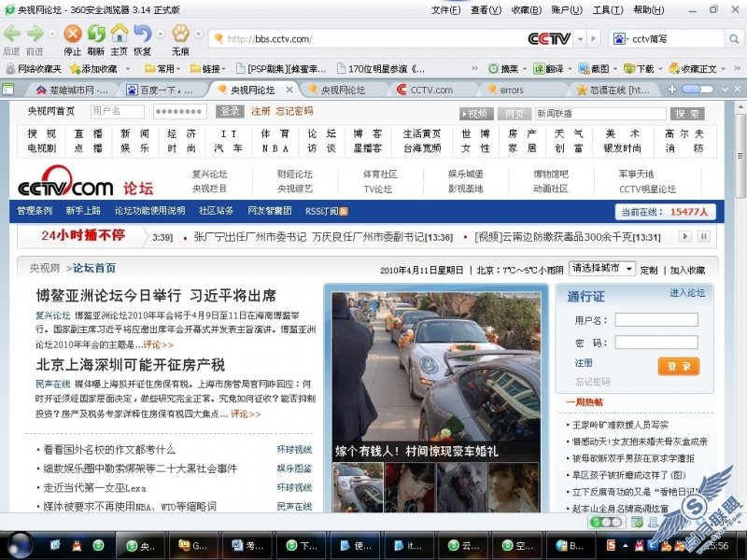Open taskbar window labeled 考...
Screen dimensions: 747x560
(x=246, y=546)
